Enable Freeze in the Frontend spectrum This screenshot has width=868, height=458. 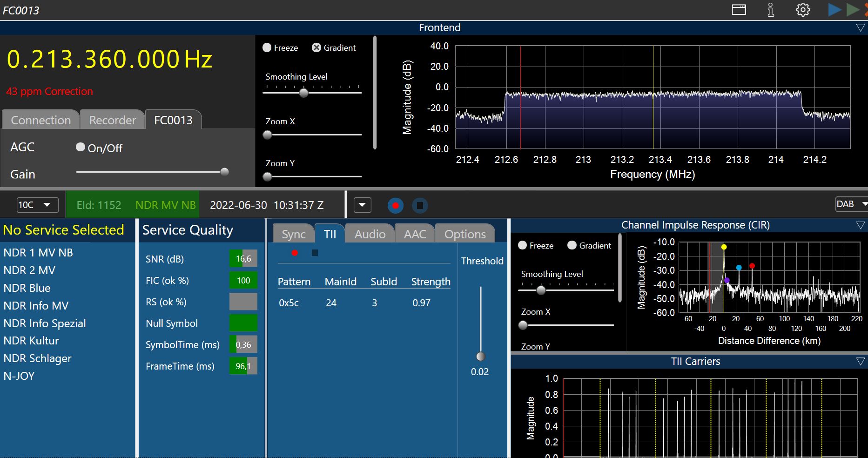(267, 48)
